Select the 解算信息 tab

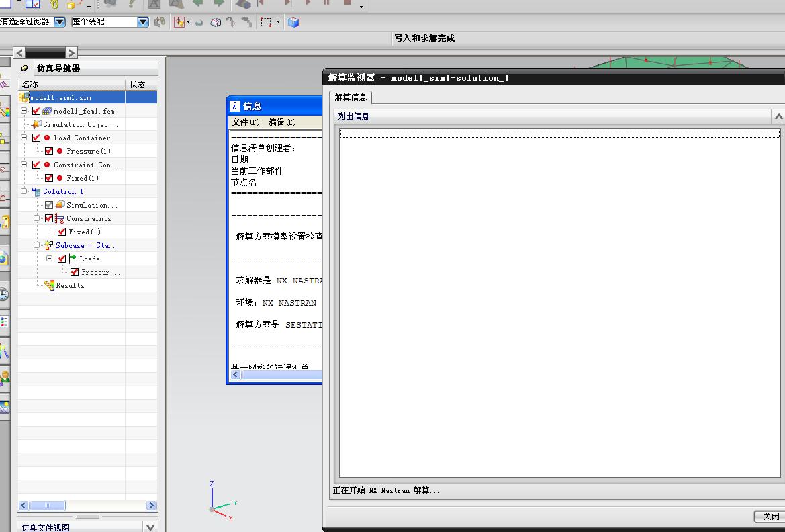(x=351, y=97)
